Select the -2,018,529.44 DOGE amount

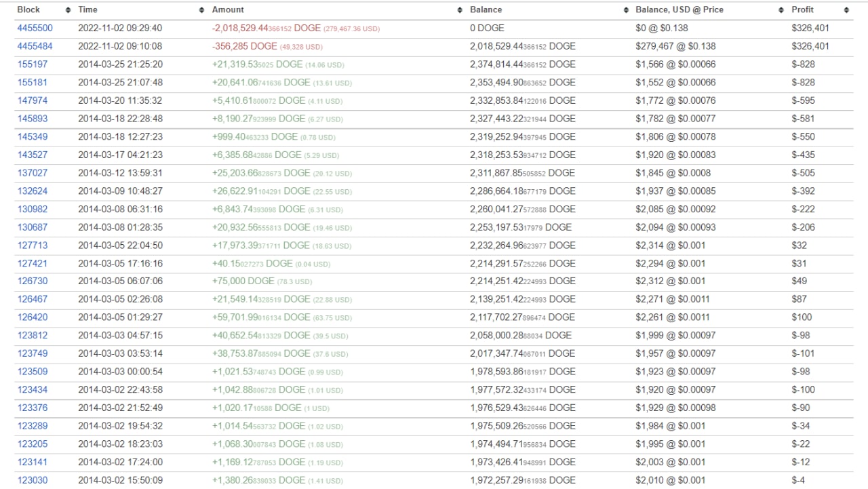[x=267, y=28]
